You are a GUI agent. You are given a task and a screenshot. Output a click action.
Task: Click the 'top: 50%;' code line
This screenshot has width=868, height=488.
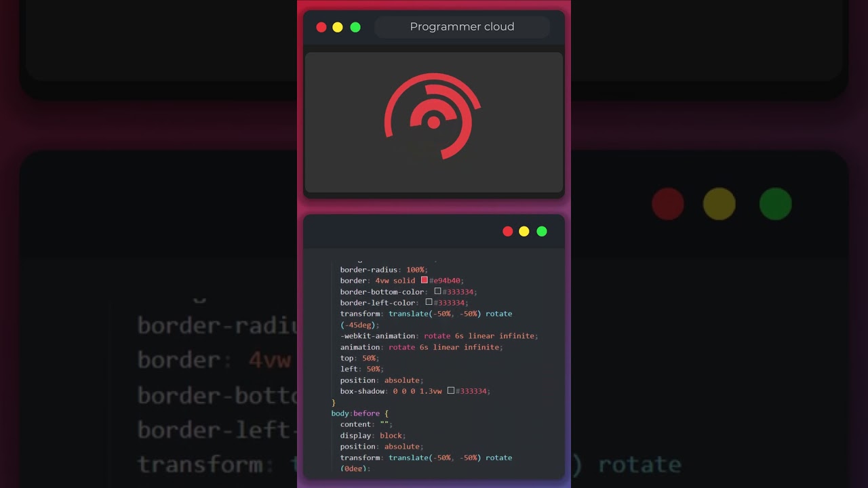[x=359, y=358]
